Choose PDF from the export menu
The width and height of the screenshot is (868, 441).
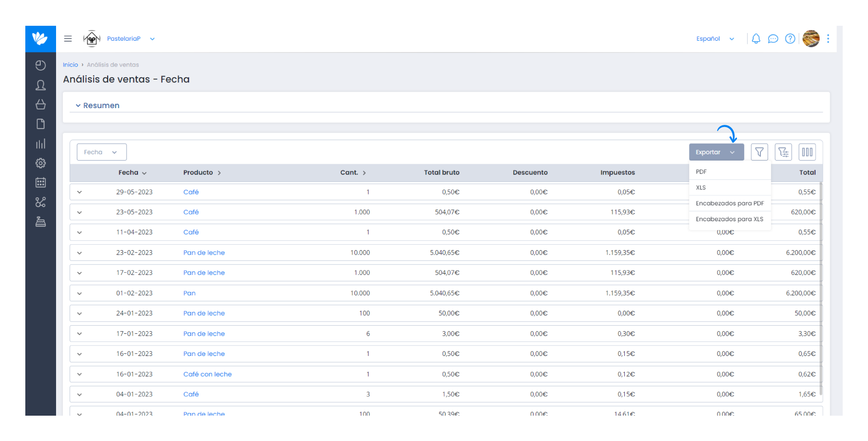730,172
